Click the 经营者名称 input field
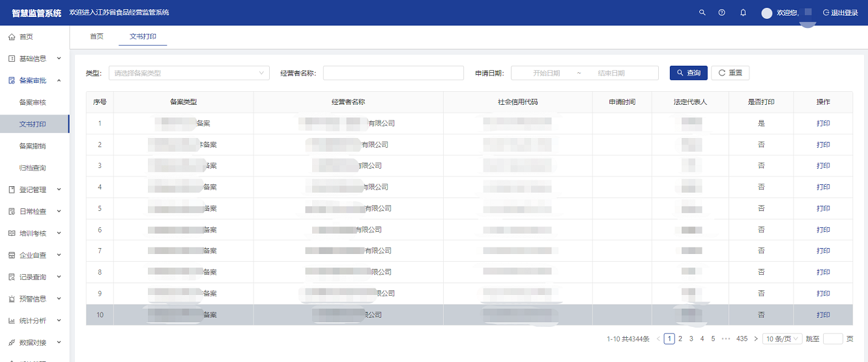This screenshot has width=868, height=362. (393, 73)
